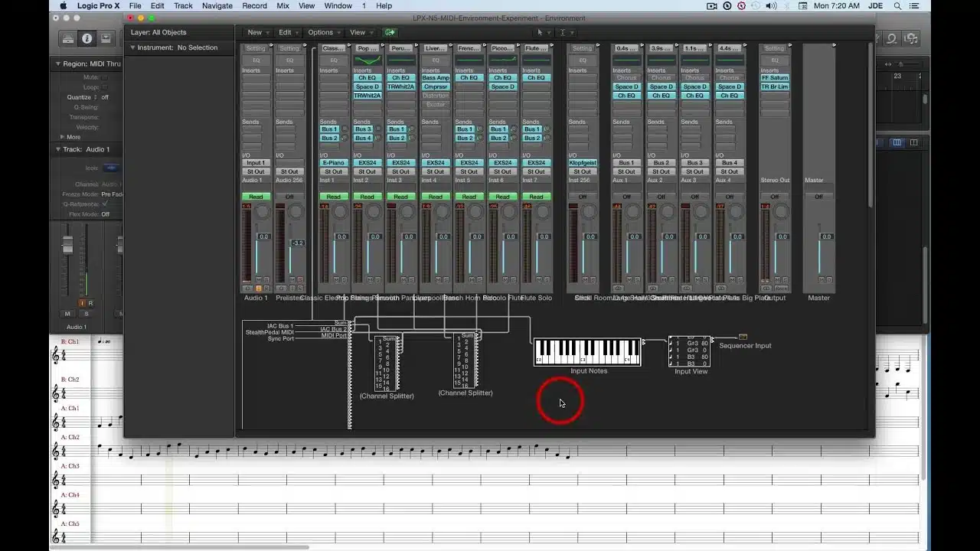
Task: Open the View dropdown in Environment window
Action: [x=361, y=32]
